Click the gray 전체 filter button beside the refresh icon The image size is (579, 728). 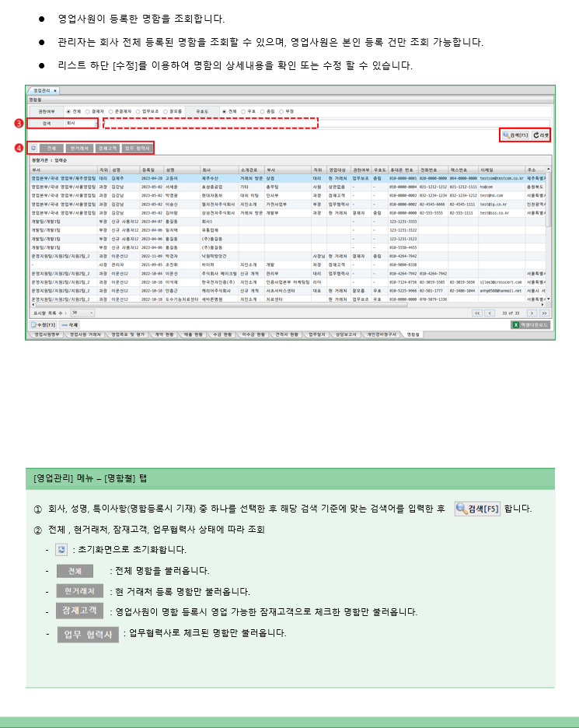[x=51, y=148]
